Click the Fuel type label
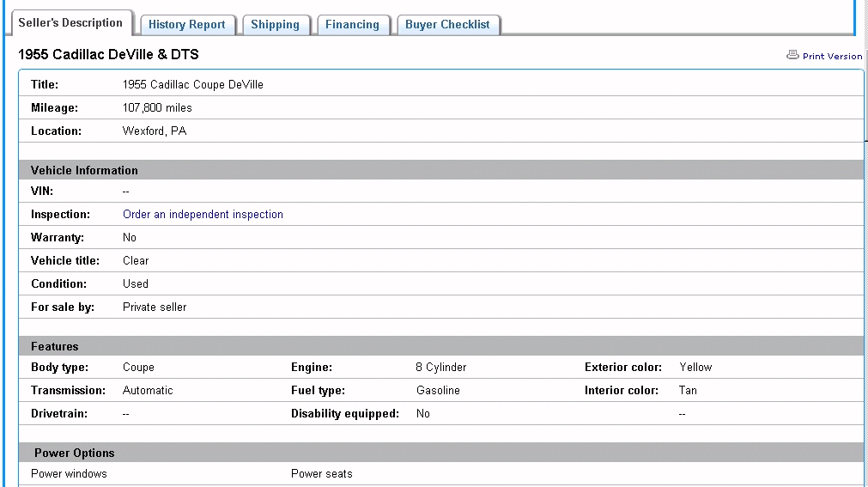868x487 pixels. 318,391
